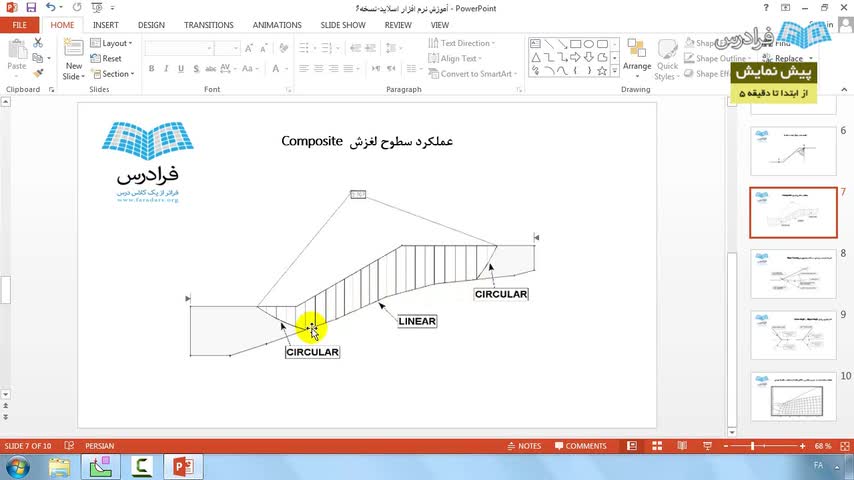
Task: Switch to the REVIEW tab
Action: point(398,25)
